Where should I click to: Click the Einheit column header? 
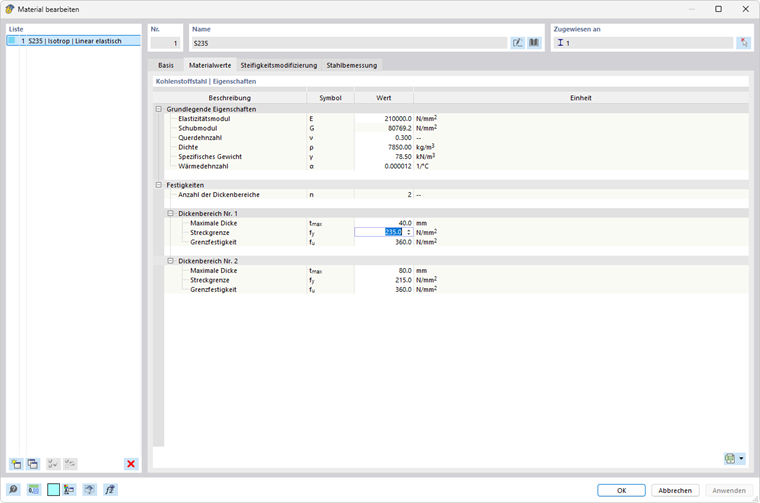tap(581, 98)
